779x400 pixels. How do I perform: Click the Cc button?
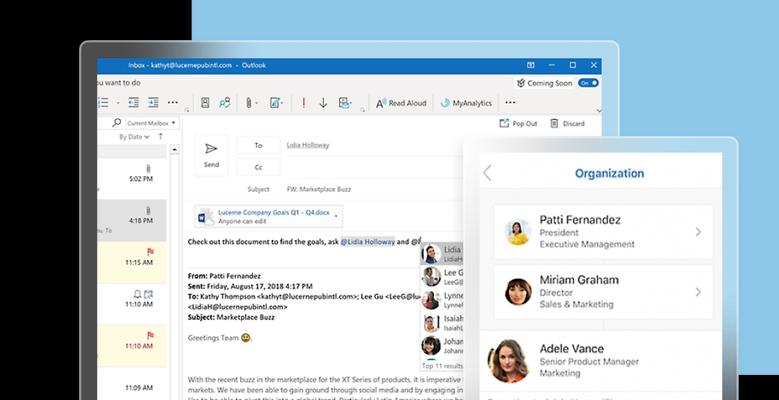(258, 167)
